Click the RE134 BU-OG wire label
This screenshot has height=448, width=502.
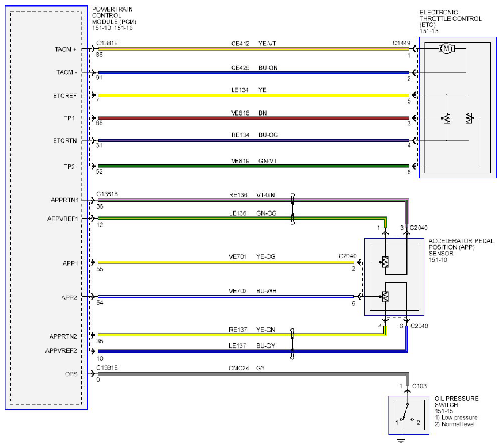coord(254,135)
